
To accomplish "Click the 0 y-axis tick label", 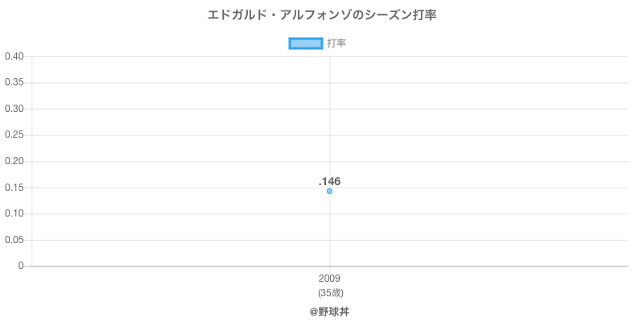I will [x=21, y=266].
